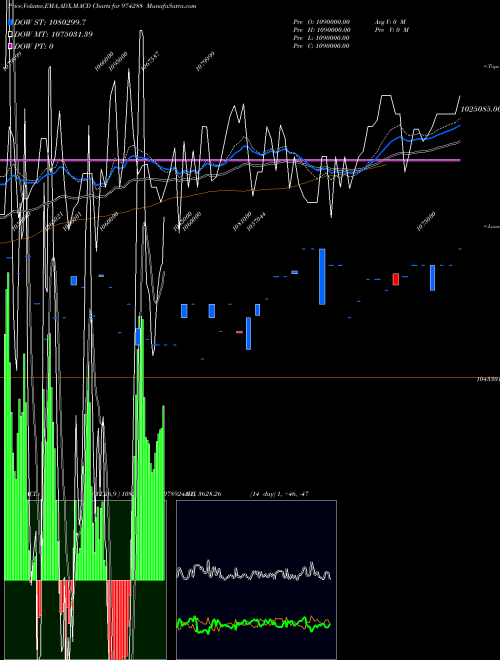
Task: Click the 'Avg V: 0 M' value
Action: pos(390,22)
